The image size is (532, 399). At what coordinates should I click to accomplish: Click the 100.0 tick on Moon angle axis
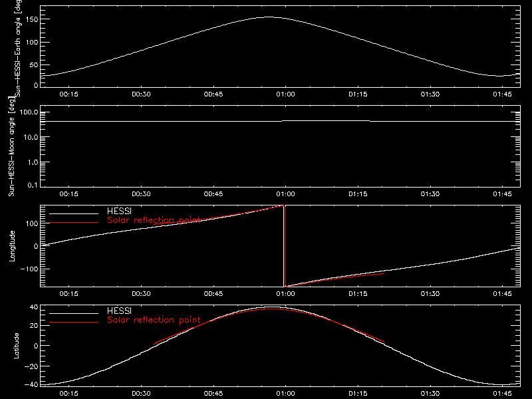coord(29,112)
